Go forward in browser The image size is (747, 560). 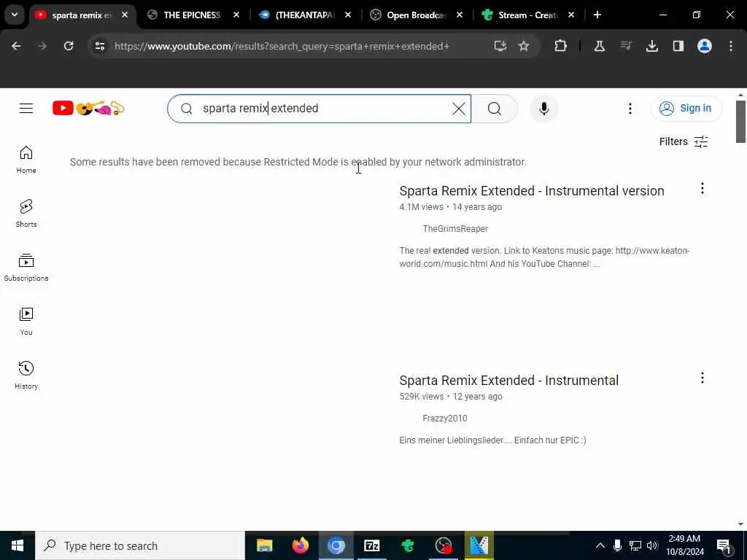pos(42,46)
